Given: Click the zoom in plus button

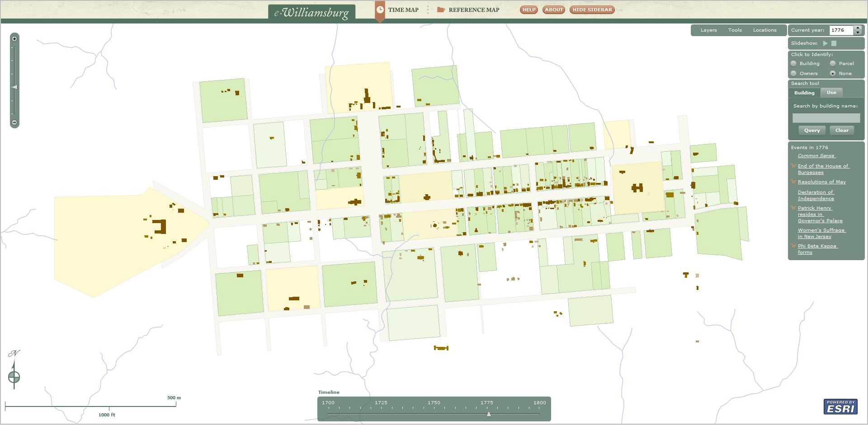Looking at the screenshot, I should (14, 39).
